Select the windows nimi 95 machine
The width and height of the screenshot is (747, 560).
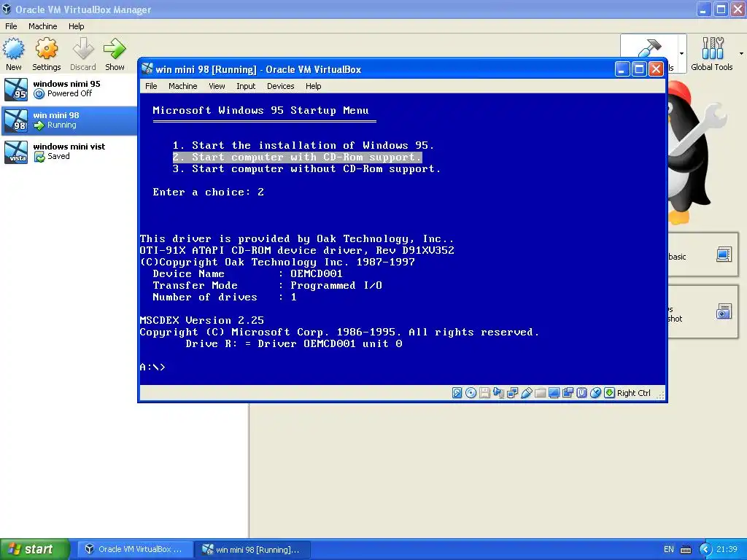69,89
